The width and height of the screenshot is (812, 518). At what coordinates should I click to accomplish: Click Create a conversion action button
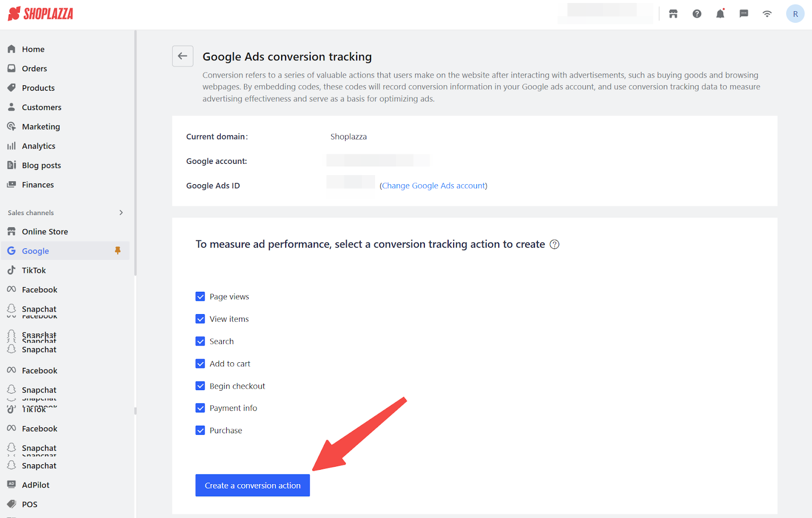click(x=253, y=486)
